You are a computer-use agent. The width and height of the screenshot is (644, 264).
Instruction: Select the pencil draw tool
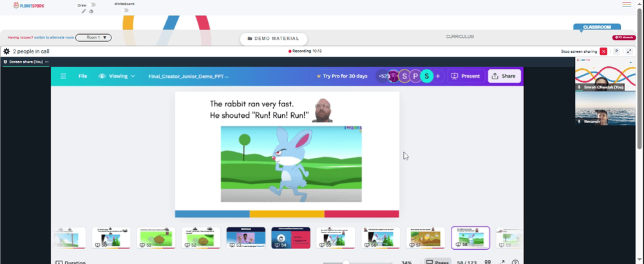(84, 11)
